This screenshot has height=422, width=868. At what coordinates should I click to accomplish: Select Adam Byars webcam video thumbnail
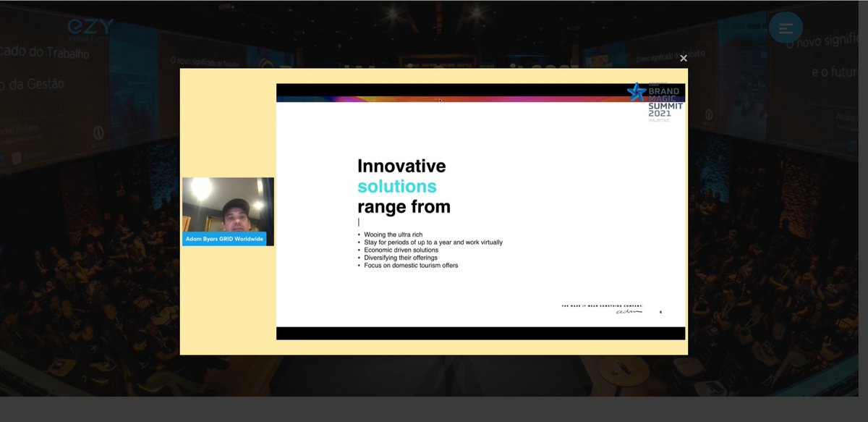(x=228, y=211)
